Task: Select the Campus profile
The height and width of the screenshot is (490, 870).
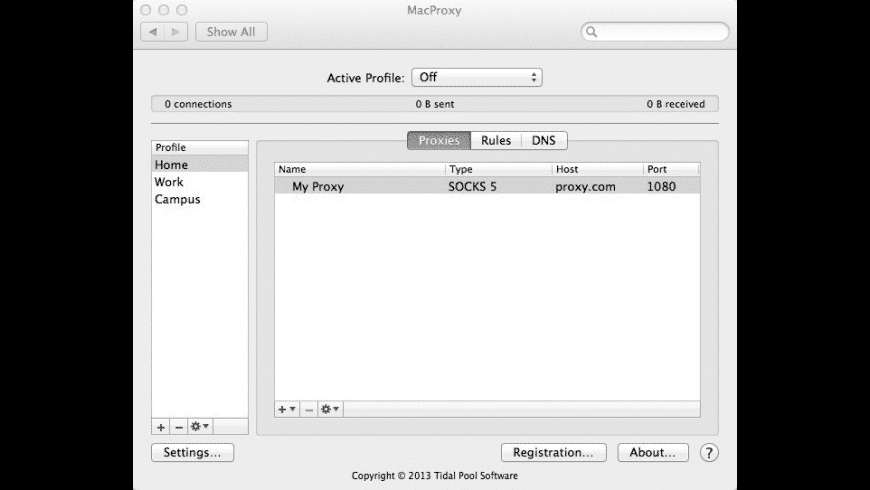Action: pyautogui.click(x=200, y=199)
